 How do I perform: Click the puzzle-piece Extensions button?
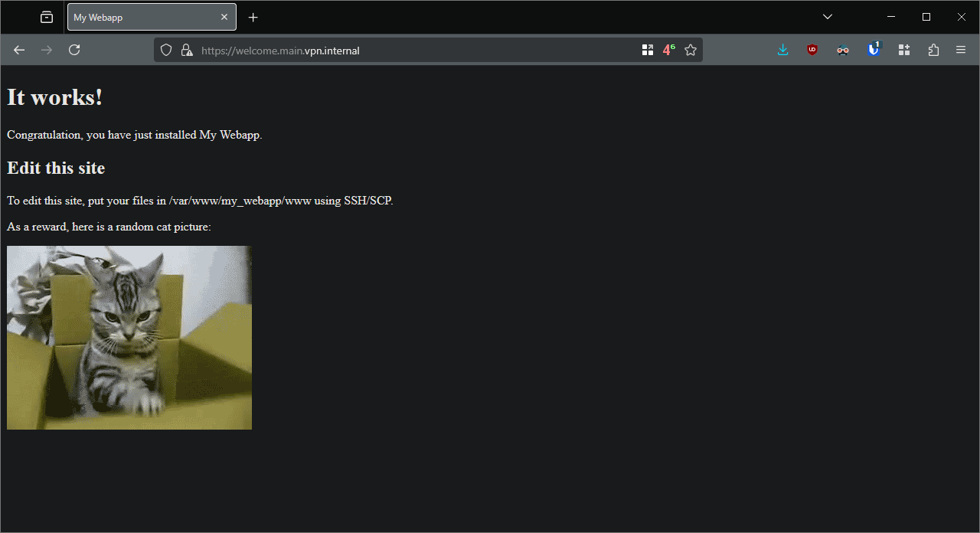pos(933,50)
